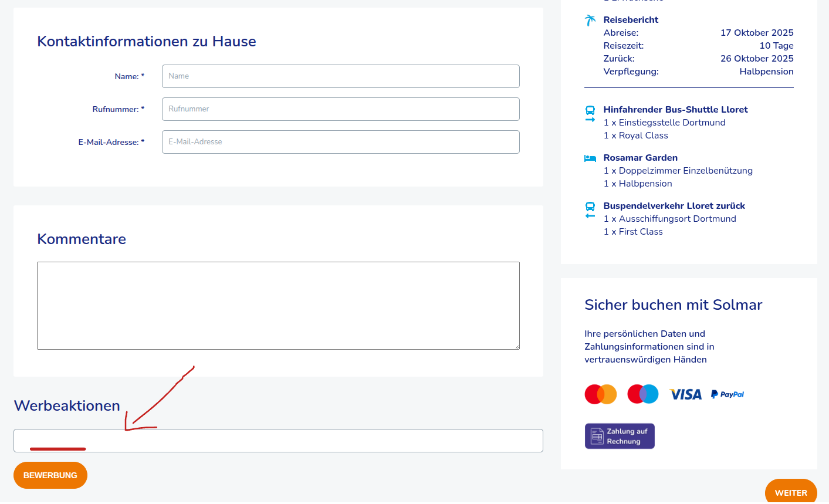Click the Buspendelverkehr Lloret zurück heading
This screenshot has width=829, height=504.
click(x=674, y=206)
